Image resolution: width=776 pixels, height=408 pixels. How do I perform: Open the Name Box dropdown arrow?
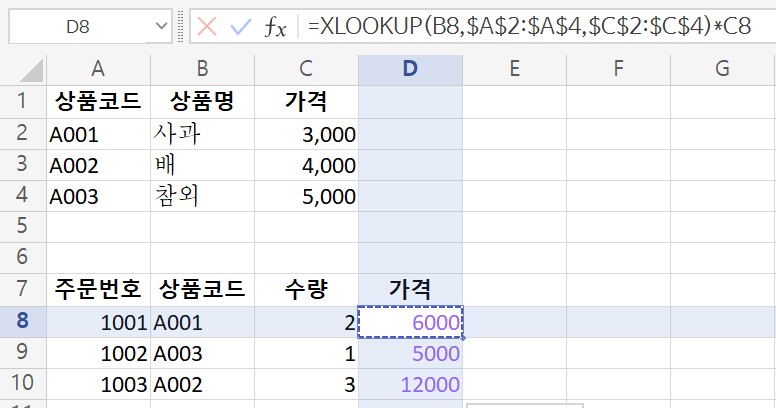pos(161,26)
